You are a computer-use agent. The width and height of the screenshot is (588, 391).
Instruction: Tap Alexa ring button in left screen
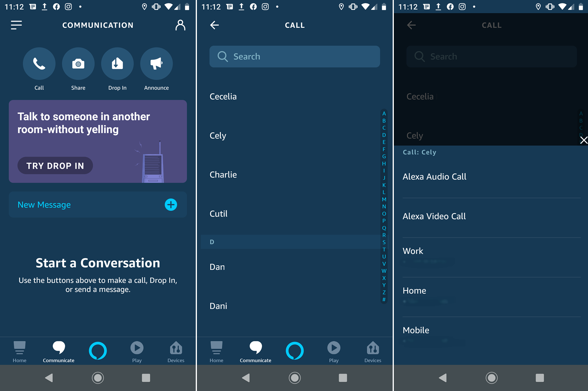[98, 351]
